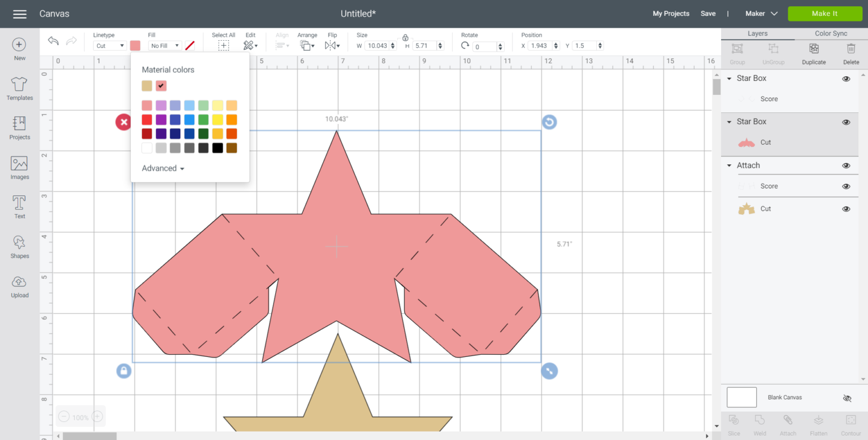Image resolution: width=868 pixels, height=440 pixels.
Task: Open the Linetype dropdown
Action: coord(109,45)
